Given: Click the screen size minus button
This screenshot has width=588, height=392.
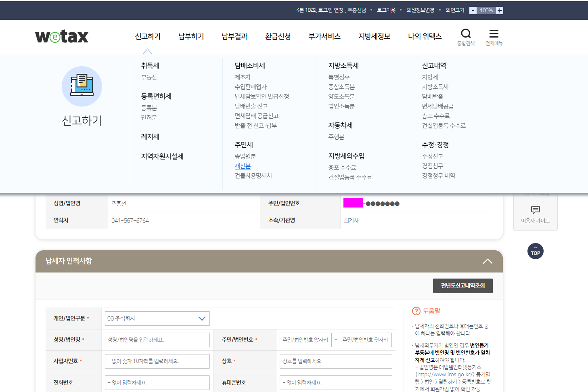Looking at the screenshot, I should [x=473, y=10].
